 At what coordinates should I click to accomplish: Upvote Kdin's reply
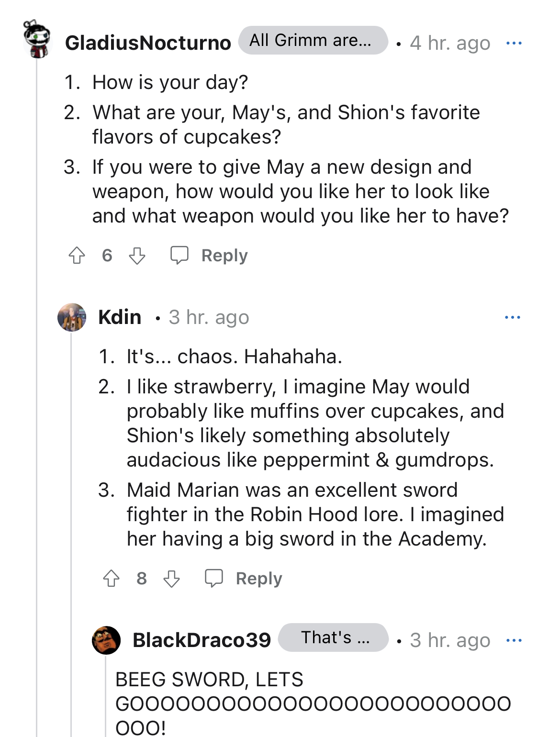click(x=112, y=579)
